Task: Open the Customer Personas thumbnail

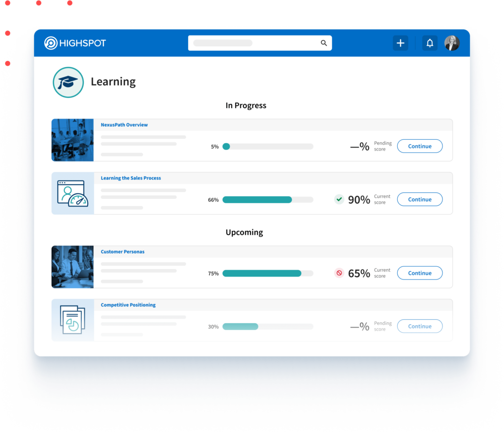Action: (x=73, y=267)
